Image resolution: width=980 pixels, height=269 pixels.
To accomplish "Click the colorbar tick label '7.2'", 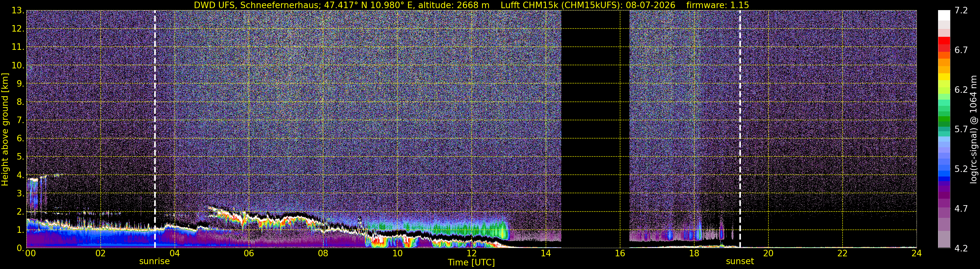I will click(961, 10).
